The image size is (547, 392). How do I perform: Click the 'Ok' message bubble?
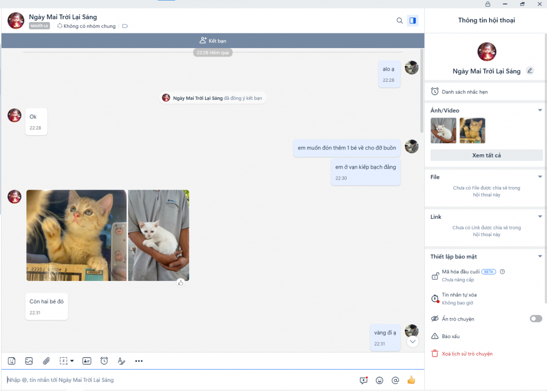click(36, 122)
